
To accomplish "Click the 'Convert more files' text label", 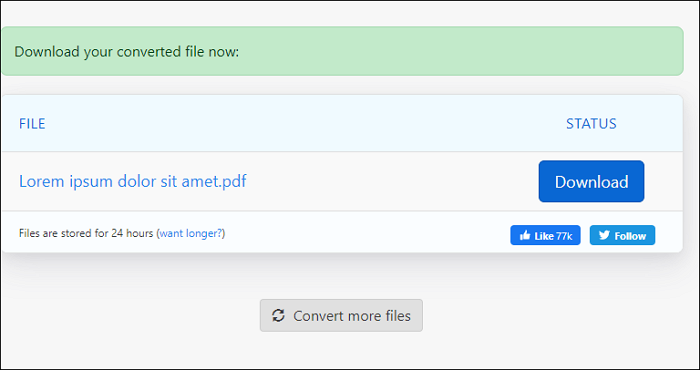I will point(352,316).
